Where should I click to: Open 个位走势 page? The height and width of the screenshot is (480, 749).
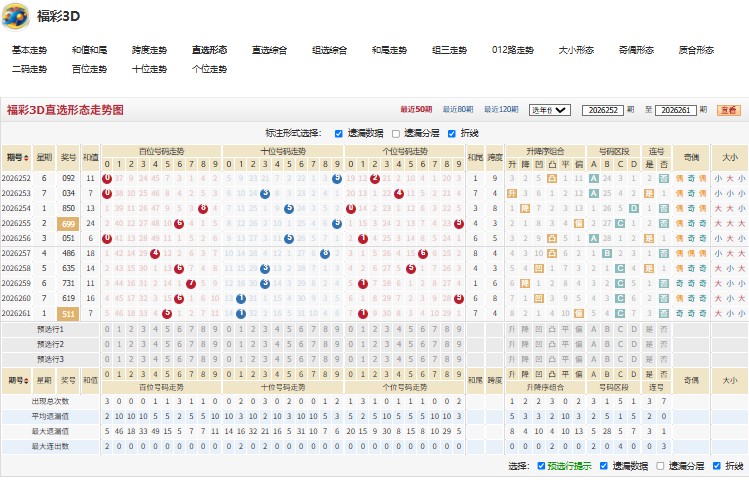click(x=210, y=69)
